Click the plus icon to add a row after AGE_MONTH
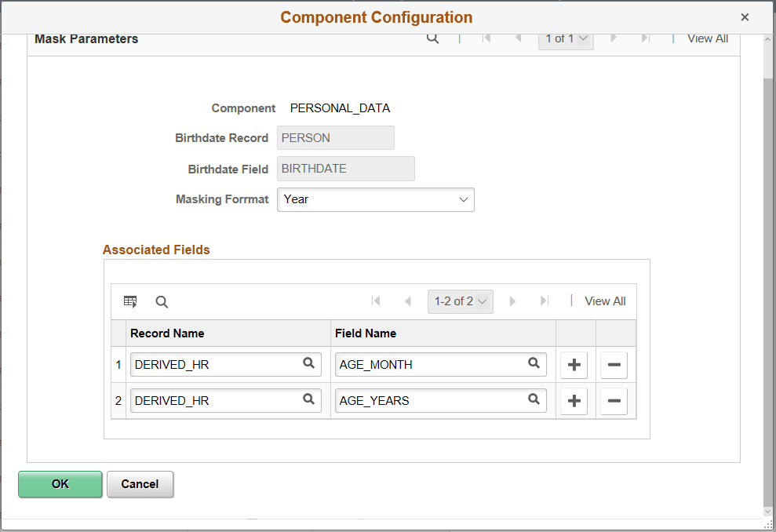Screen dimensions: 776x532 click(x=574, y=364)
